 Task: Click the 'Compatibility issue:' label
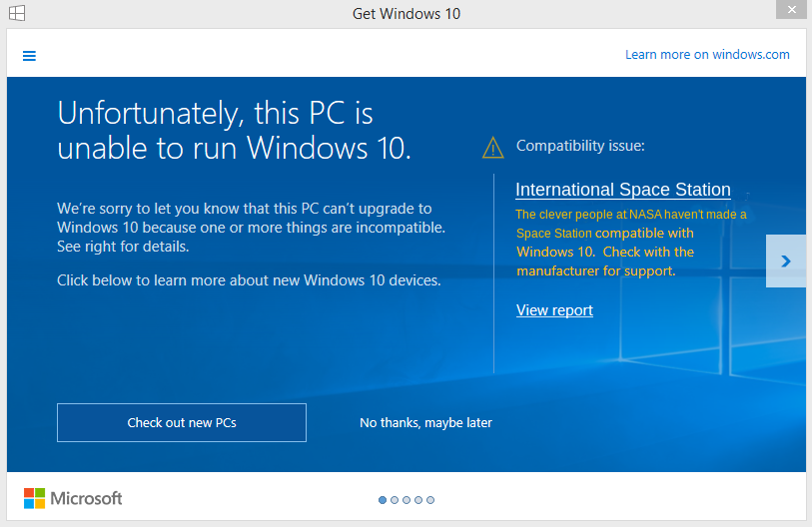tap(580, 146)
